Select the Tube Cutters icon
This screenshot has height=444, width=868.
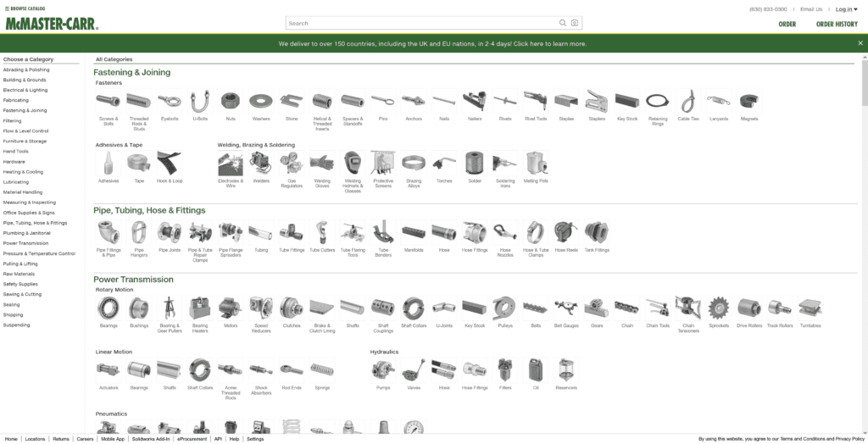[322, 233]
